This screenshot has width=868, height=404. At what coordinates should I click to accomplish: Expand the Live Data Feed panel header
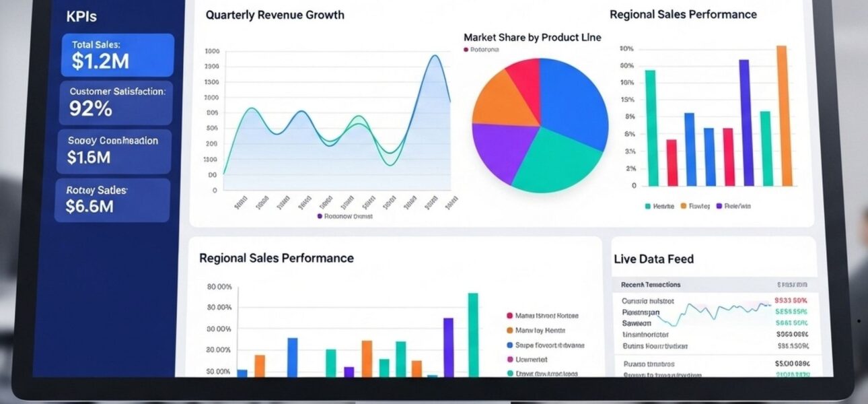coord(655,259)
